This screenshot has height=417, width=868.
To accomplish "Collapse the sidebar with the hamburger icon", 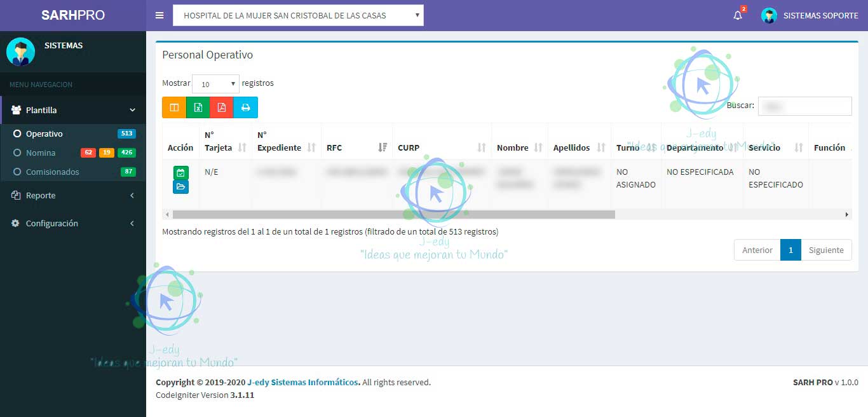I will [x=159, y=15].
